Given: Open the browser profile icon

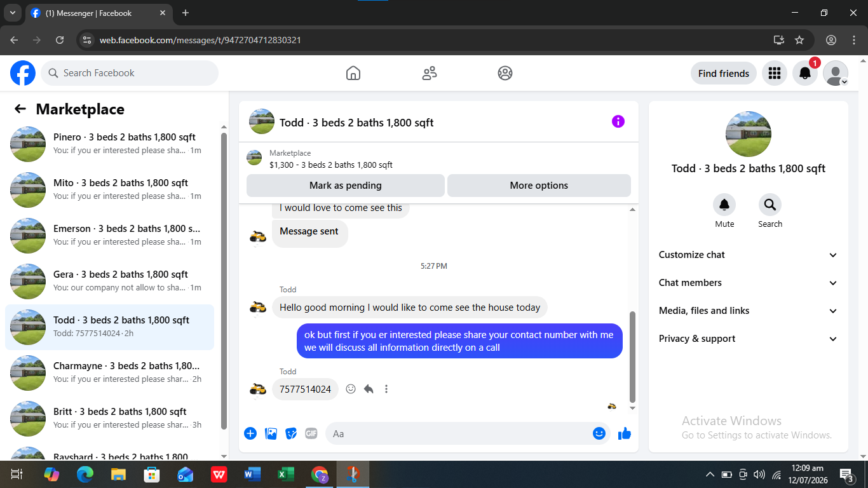Looking at the screenshot, I should click(x=831, y=40).
